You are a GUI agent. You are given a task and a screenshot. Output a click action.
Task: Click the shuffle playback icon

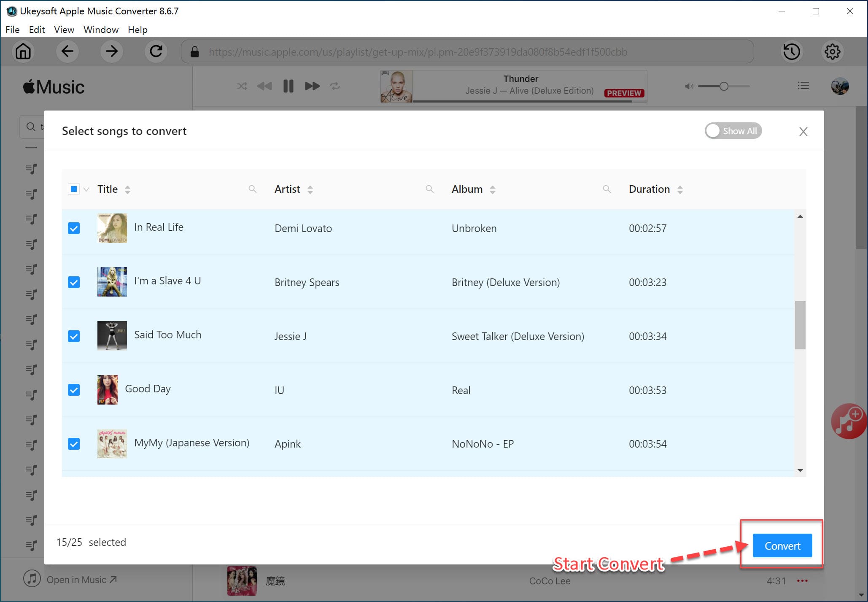(x=241, y=86)
